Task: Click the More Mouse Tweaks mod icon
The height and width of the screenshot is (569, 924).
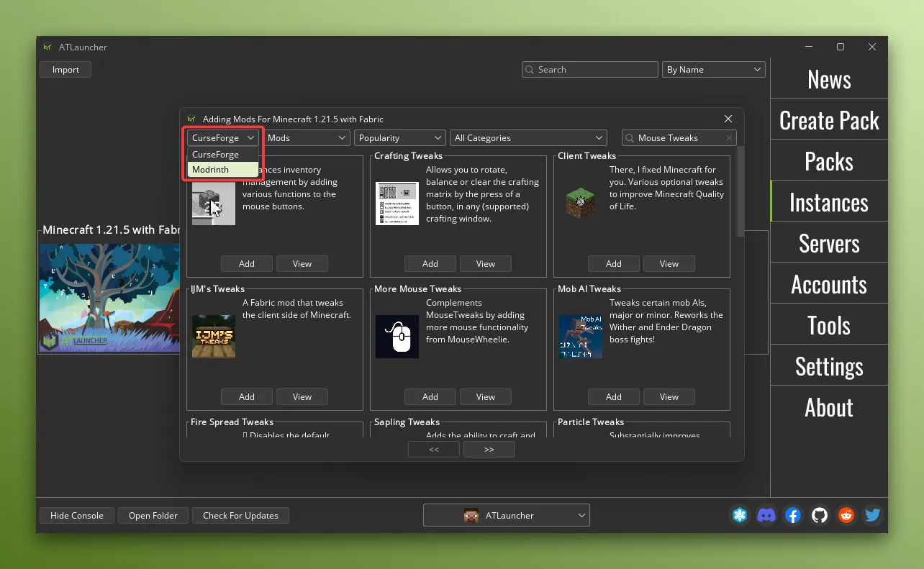Action: (397, 336)
